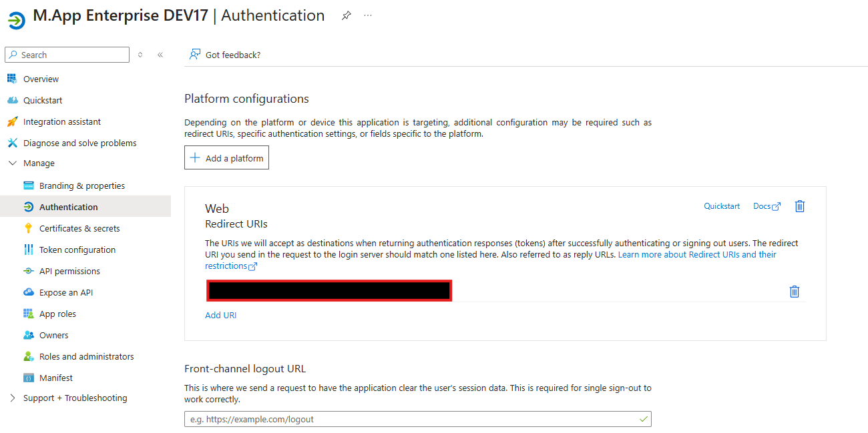Delete the redirect URI row trash icon
The image size is (868, 433).
[x=795, y=292]
